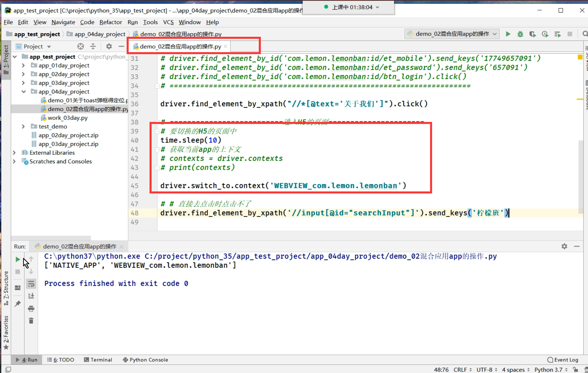Screen dimensions: 588x373
Task: Click the Clear All trash icon in Run panel
Action: (x=31, y=321)
